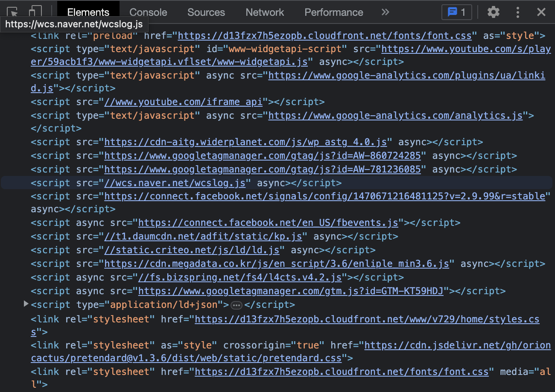Open the issues counter badge showing 1
Viewport: 555px width, 392px height.
pos(456,12)
